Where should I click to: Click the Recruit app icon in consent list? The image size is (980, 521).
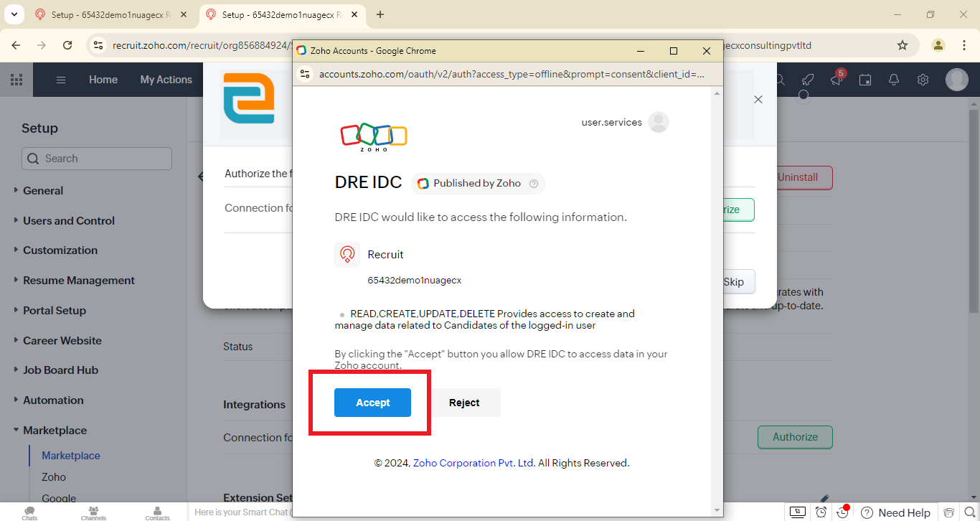[347, 255]
